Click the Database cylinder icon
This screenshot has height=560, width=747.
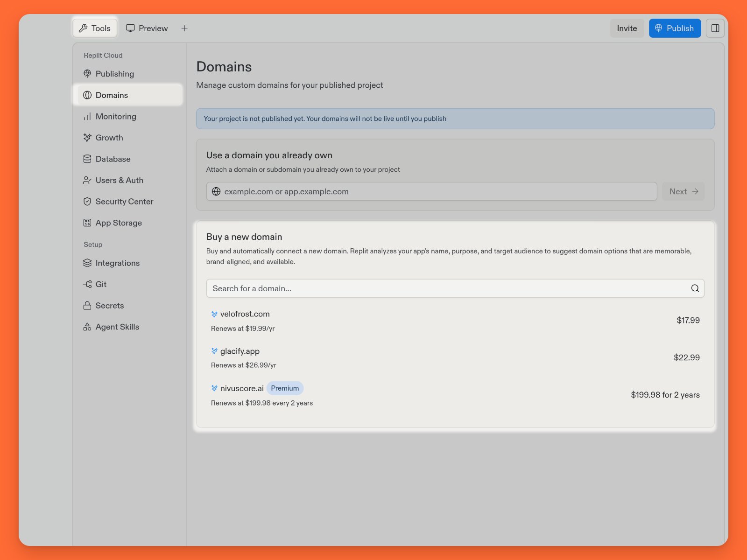click(87, 159)
